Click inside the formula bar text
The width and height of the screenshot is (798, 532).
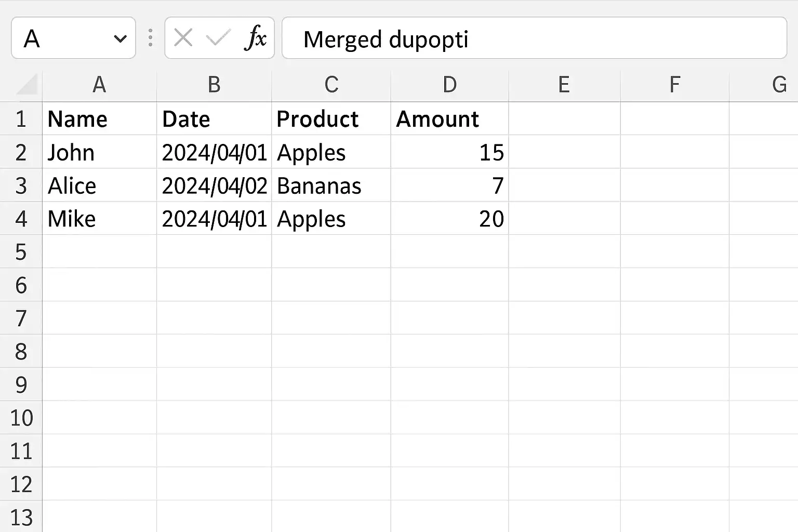point(534,38)
